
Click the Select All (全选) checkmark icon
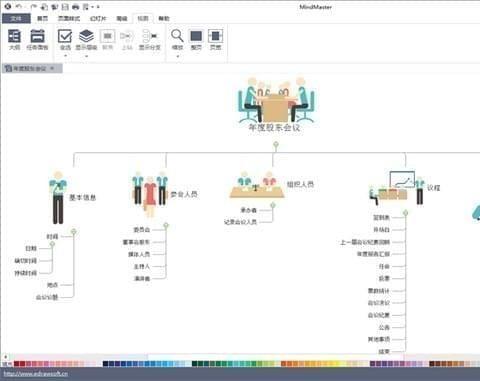(x=65, y=36)
